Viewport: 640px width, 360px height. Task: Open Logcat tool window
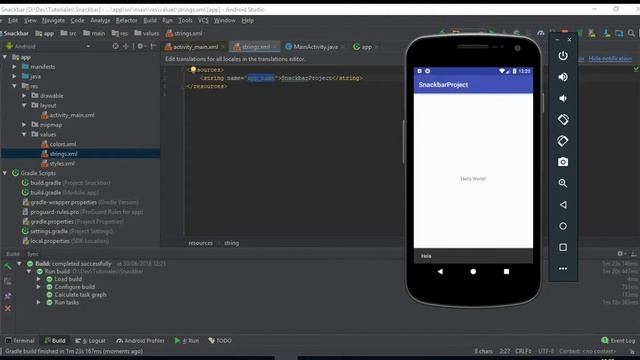tap(90, 340)
